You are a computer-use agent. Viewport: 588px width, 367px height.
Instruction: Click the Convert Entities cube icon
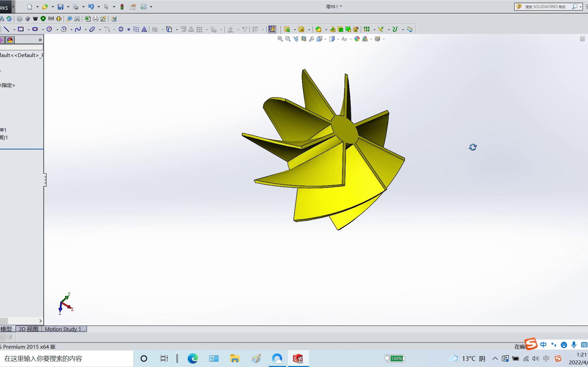point(169,30)
